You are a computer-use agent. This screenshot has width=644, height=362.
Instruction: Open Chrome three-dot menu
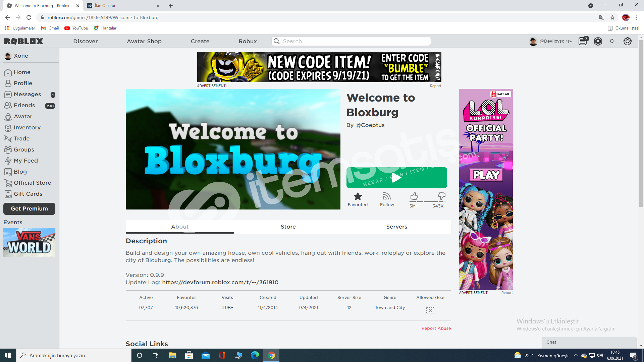click(637, 17)
